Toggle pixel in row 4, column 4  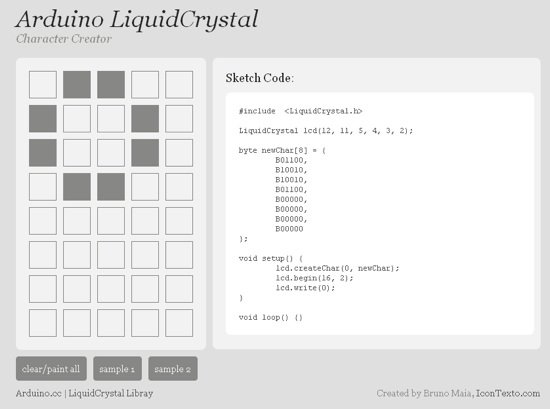[x=145, y=187]
